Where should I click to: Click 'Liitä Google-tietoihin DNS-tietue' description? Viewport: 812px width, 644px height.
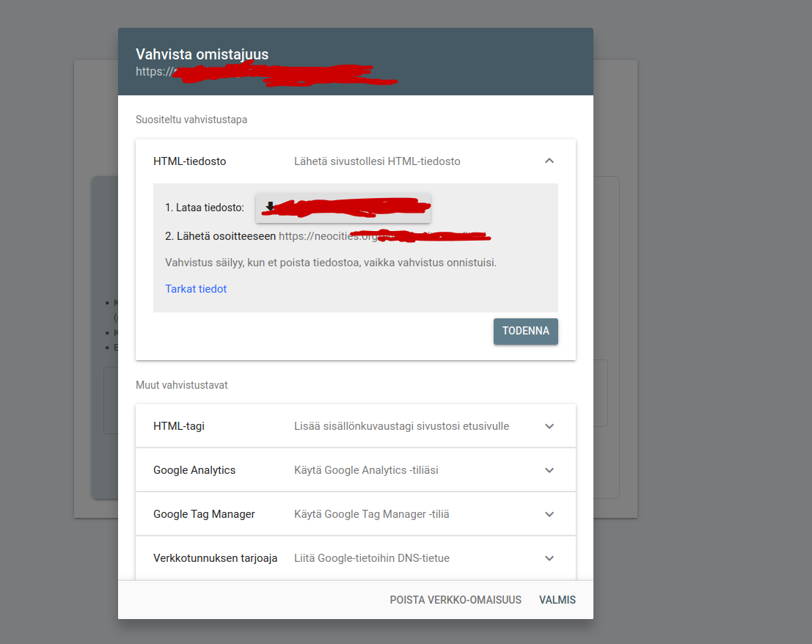(x=372, y=558)
